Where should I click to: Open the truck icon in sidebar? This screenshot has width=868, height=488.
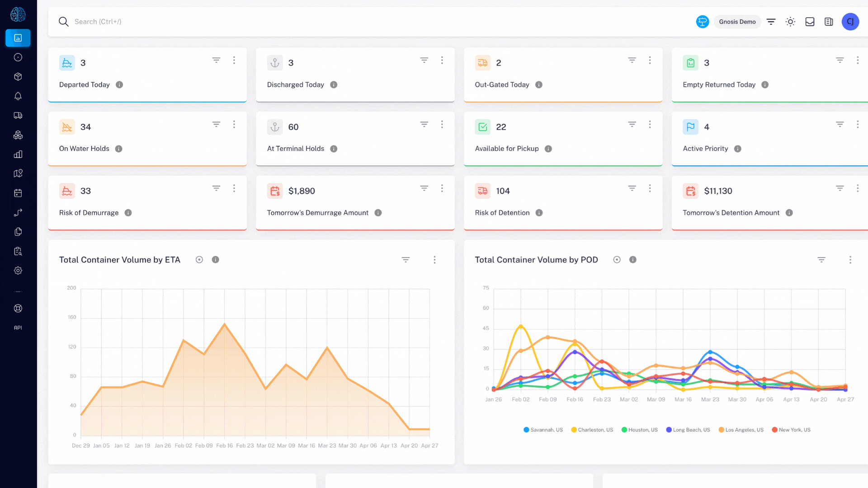pos(18,116)
